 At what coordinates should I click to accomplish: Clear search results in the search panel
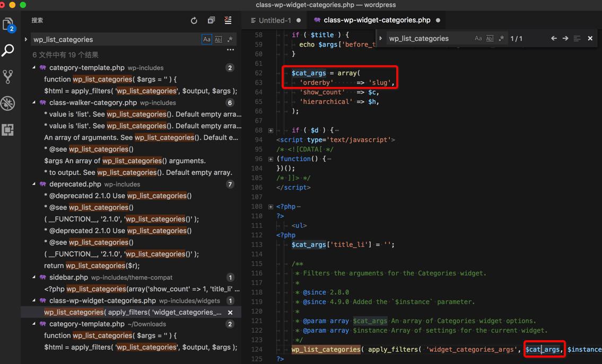click(228, 21)
